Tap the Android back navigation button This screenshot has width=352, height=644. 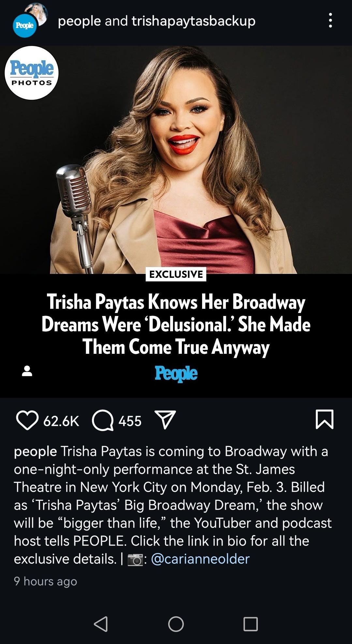click(x=101, y=624)
